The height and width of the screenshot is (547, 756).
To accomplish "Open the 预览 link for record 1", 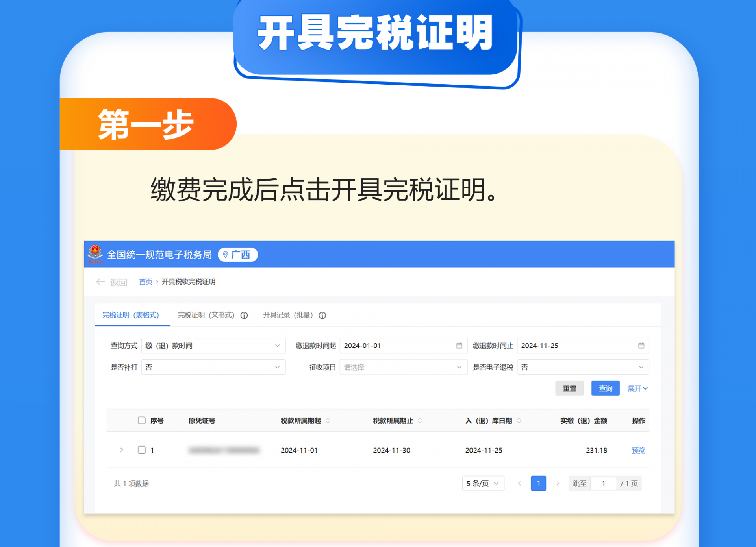I will pyautogui.click(x=638, y=450).
